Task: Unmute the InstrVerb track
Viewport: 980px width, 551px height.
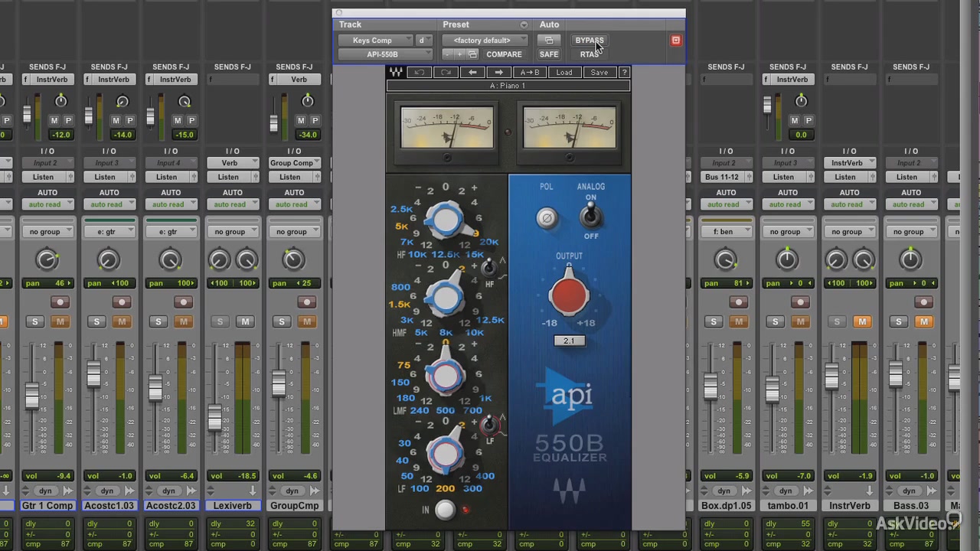Action: (862, 321)
